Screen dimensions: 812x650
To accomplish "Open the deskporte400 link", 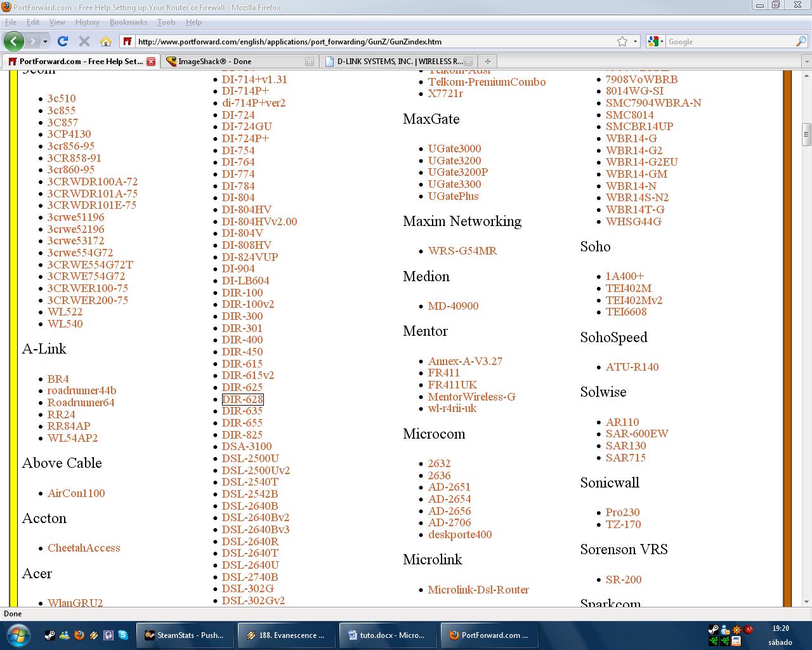I will pos(460,534).
